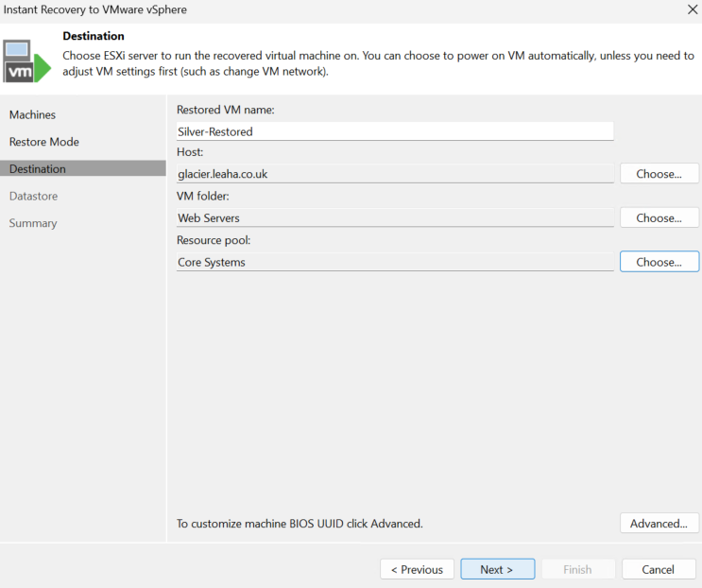Open the Machines wizard step

pos(33,114)
